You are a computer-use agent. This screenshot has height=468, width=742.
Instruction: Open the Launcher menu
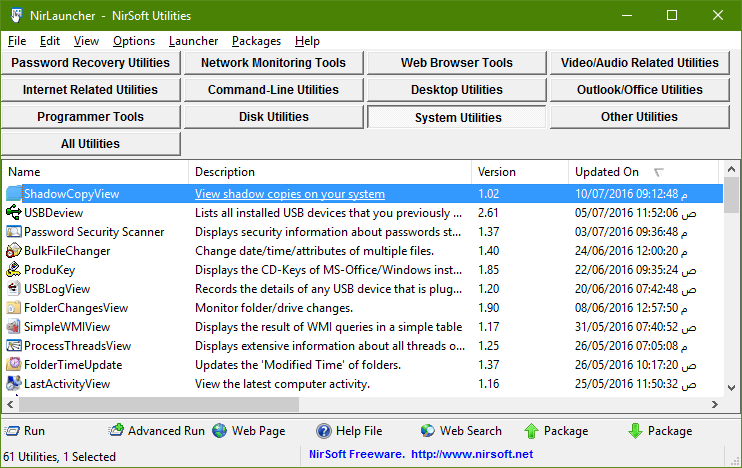tap(193, 41)
